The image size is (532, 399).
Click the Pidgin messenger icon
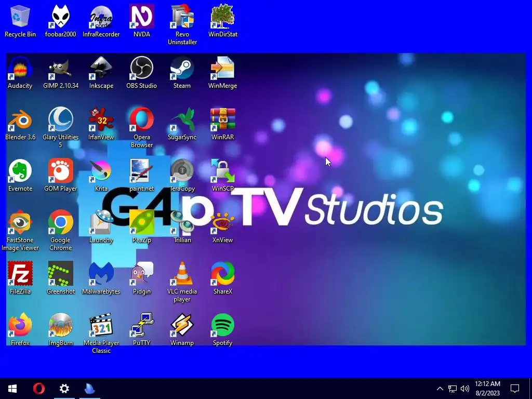[x=141, y=278]
